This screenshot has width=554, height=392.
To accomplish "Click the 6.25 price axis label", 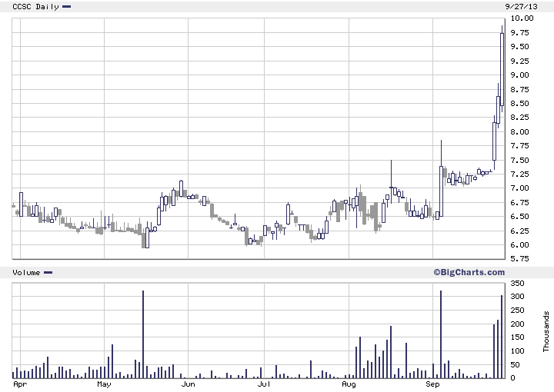I will (519, 231).
